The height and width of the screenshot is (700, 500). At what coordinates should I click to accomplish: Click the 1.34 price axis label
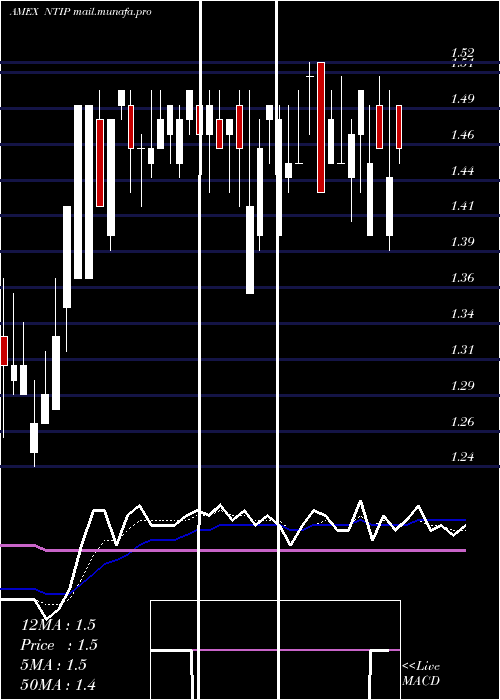click(462, 314)
